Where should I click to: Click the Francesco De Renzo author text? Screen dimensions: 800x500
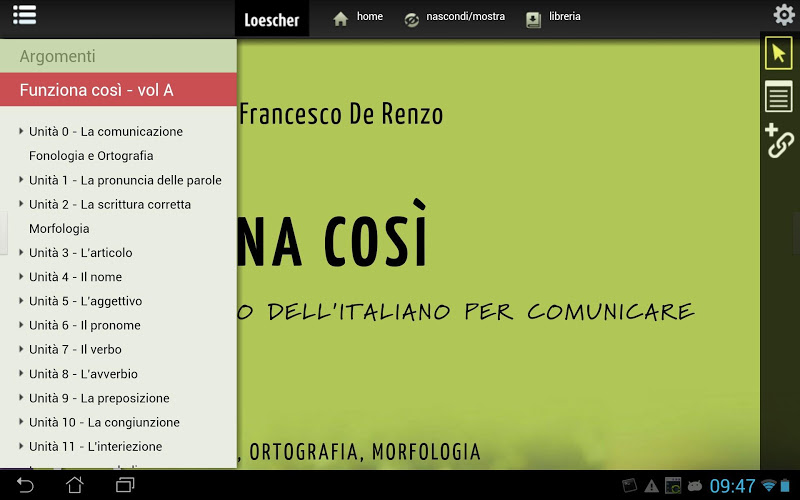point(341,114)
